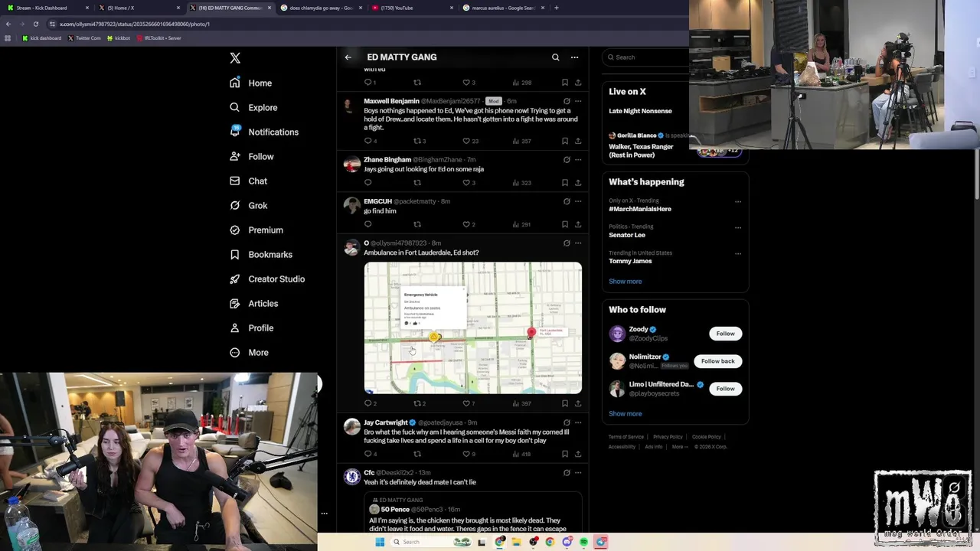The image size is (980, 551).
Task: Open Windows Start menu
Action: point(379,542)
